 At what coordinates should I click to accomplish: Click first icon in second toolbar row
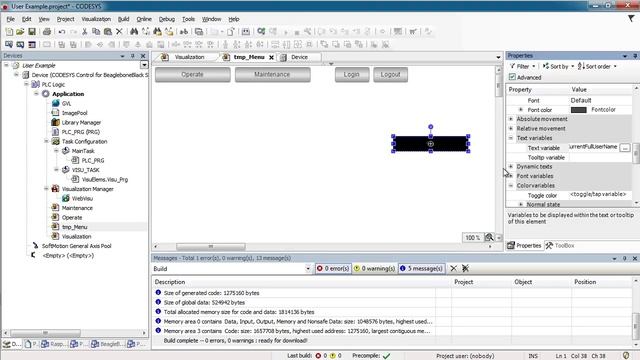[9, 44]
